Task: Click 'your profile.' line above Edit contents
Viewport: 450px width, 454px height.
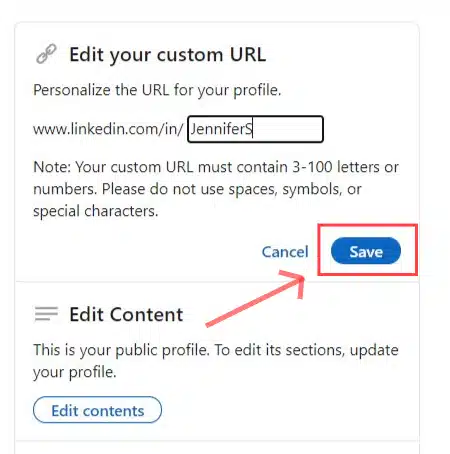Action: click(75, 372)
